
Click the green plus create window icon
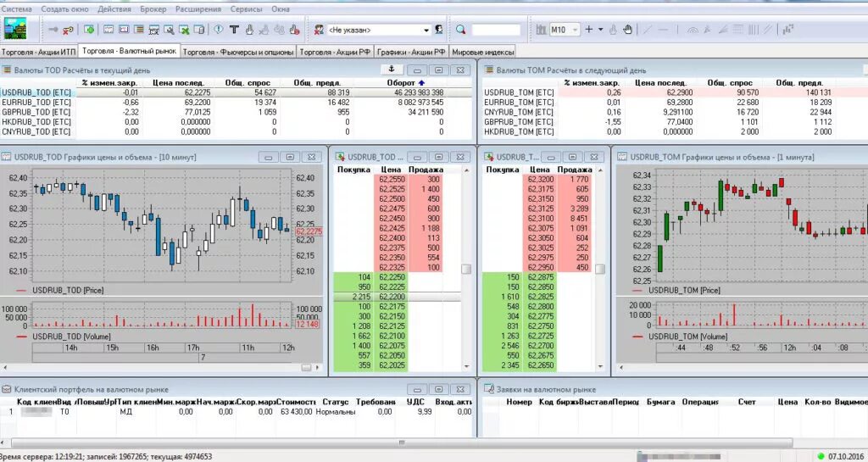click(89, 30)
